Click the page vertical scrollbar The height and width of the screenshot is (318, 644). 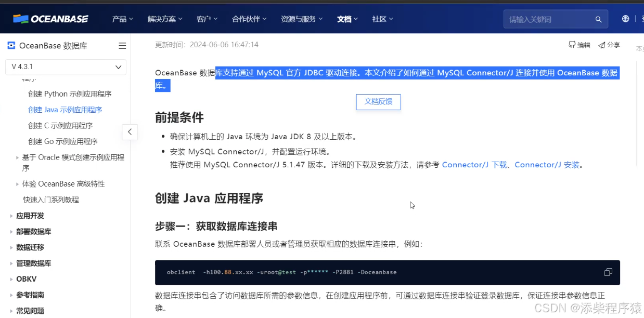(637, 114)
